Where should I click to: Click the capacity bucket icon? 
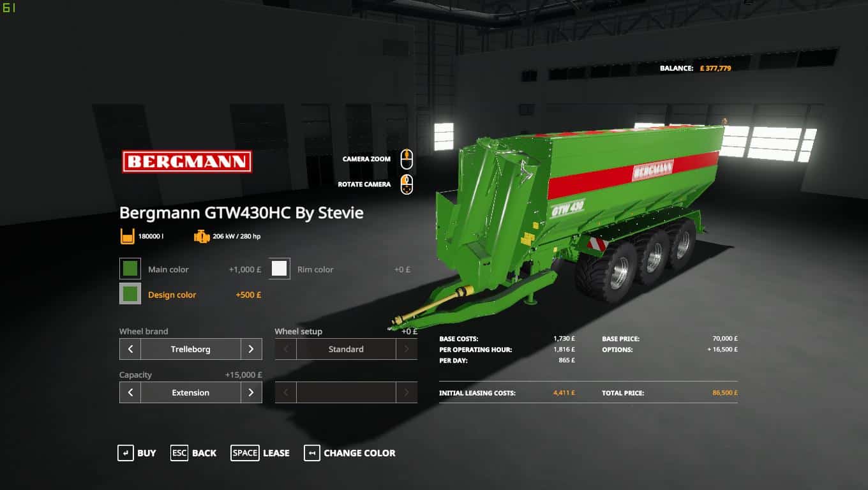(x=128, y=236)
